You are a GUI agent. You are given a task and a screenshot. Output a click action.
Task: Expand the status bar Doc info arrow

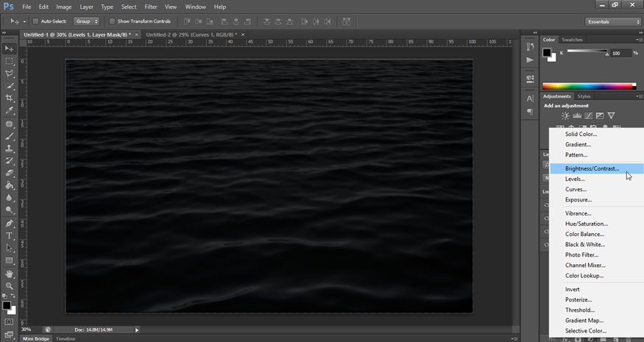click(x=137, y=329)
